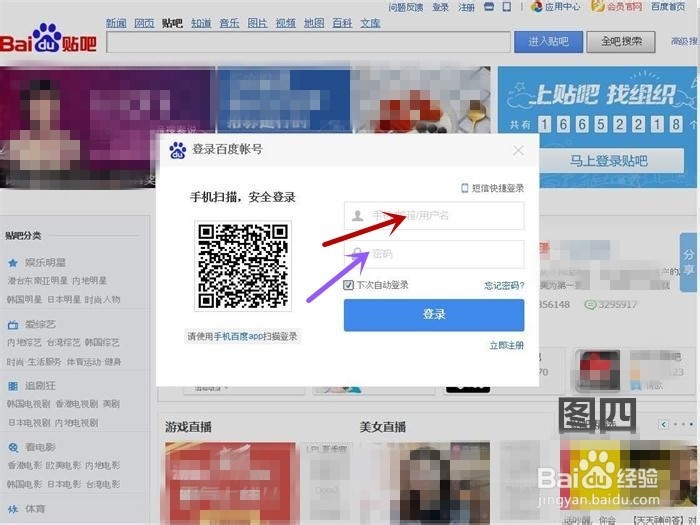Open the 欧美电影 subcategory
This screenshot has width=700, height=525.
pos(63,466)
